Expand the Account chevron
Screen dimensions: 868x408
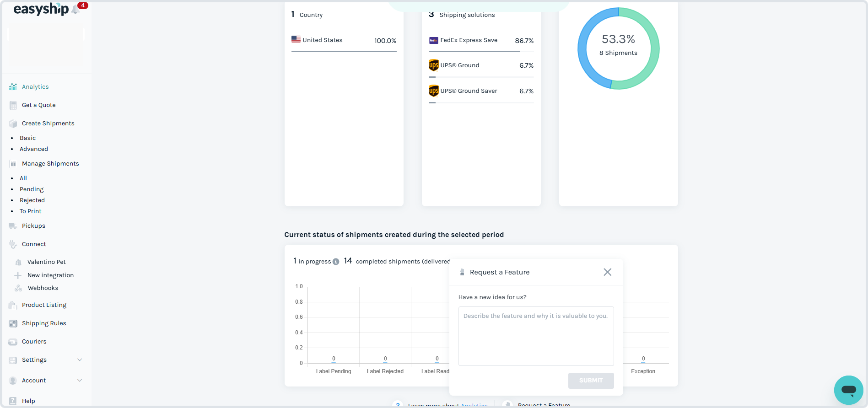coord(80,381)
